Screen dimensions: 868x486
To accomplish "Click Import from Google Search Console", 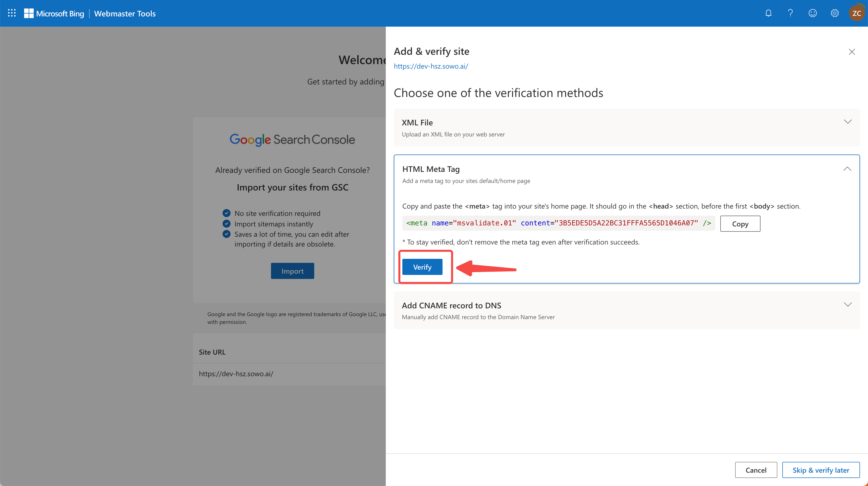I will (292, 271).
